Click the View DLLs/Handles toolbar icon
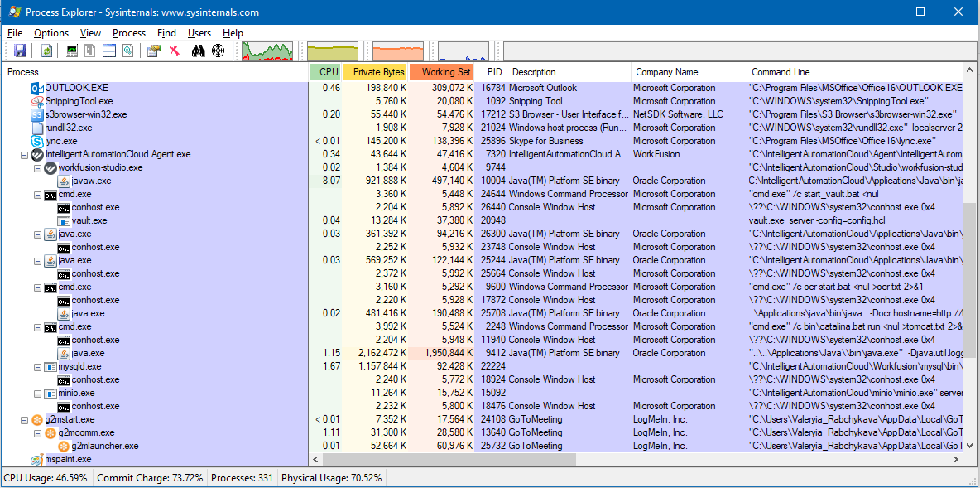Image resolution: width=980 pixels, height=488 pixels. pyautogui.click(x=128, y=51)
